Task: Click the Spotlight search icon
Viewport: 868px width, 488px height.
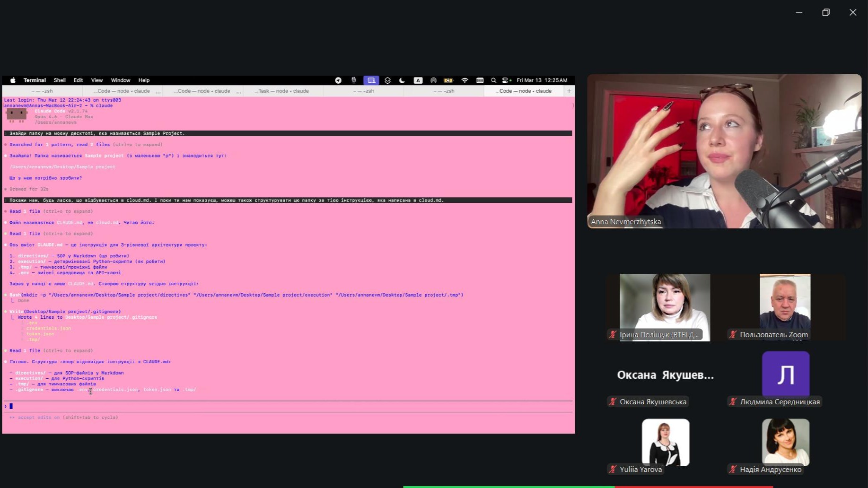Action: (x=493, y=80)
